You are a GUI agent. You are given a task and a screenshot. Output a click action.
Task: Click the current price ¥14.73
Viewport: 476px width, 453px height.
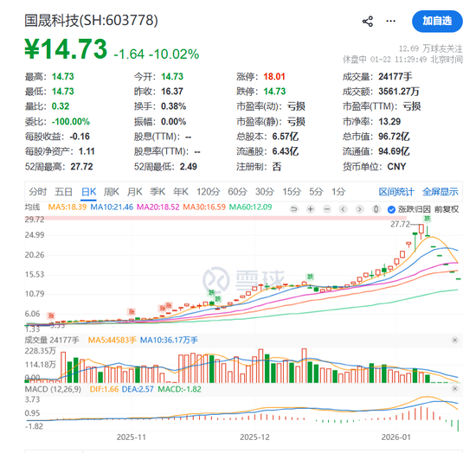[66, 48]
